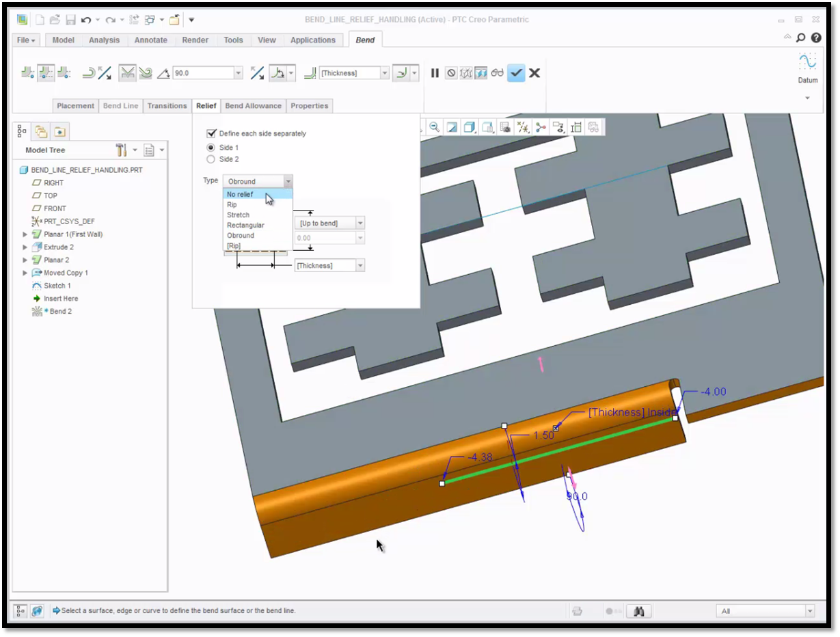The height and width of the screenshot is (637, 840).
Task: Click the Undo icon
Action: coord(86,20)
